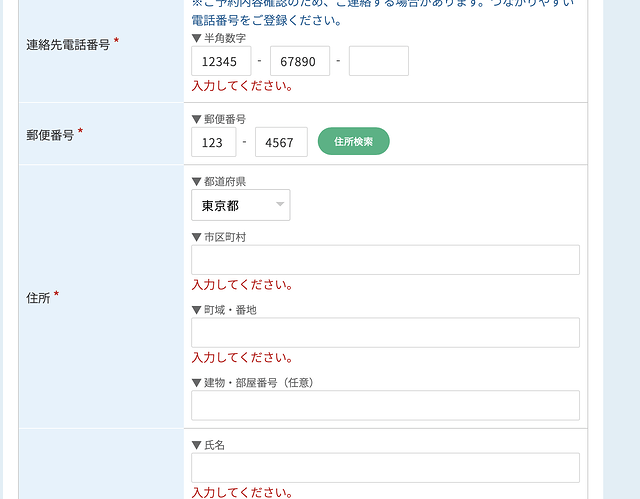640x499 pixels.
Task: Open the 都道府県 dropdown showing 東京都
Action: [240, 205]
